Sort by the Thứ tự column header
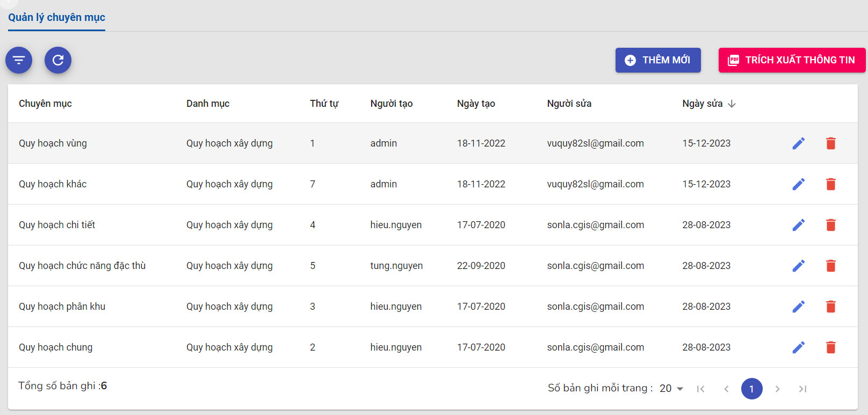 324,104
